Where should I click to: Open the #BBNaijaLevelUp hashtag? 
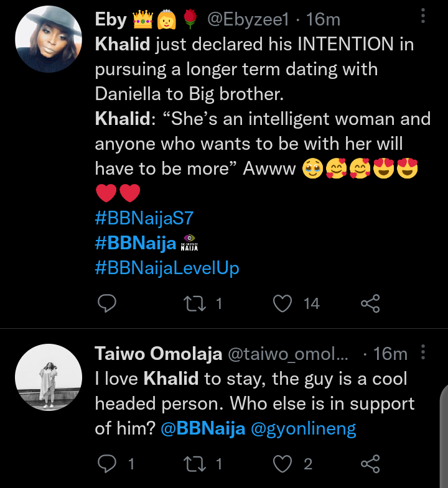(x=167, y=268)
